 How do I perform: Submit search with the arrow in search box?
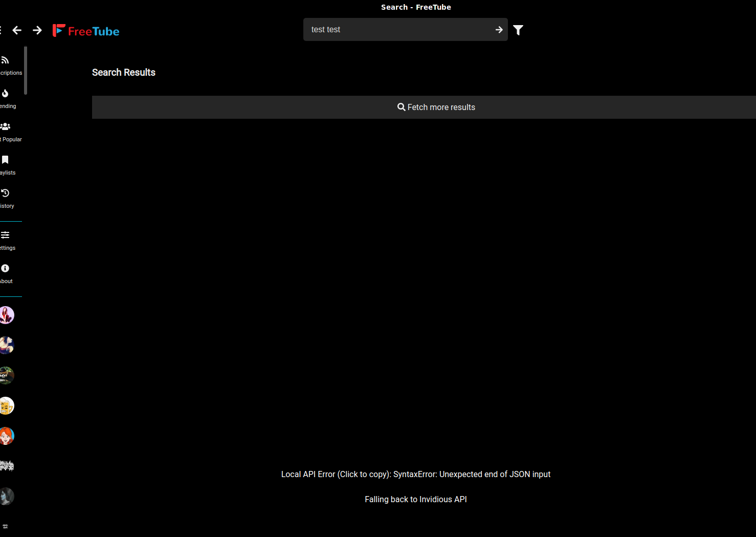(499, 30)
